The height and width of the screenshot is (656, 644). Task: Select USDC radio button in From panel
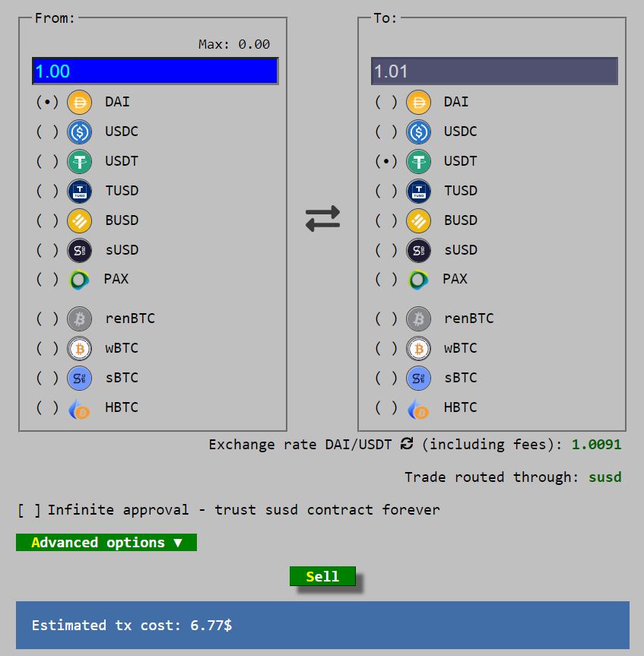[x=46, y=132]
